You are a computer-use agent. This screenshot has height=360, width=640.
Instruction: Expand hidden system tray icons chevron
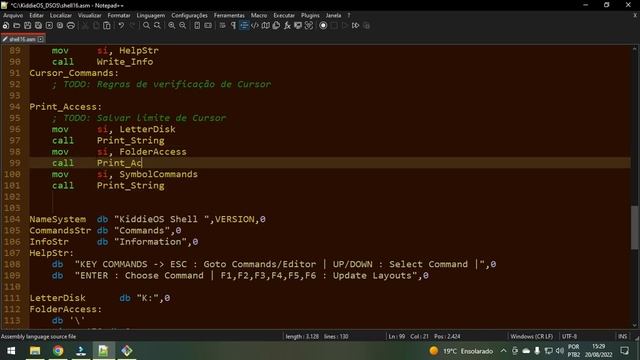tap(503, 351)
